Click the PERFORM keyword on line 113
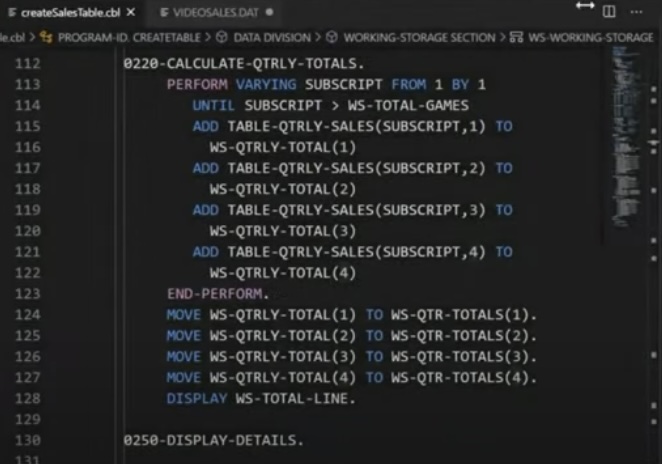The width and height of the screenshot is (662, 464). 197,84
